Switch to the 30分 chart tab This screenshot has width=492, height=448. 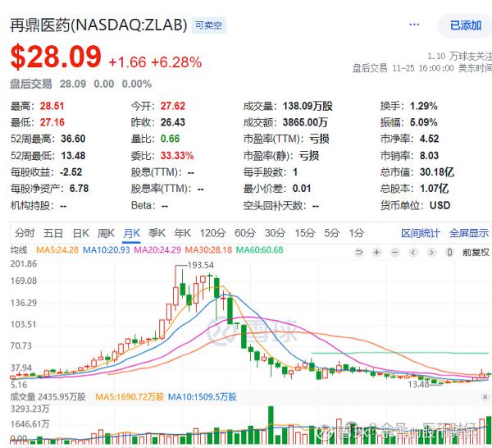click(x=275, y=233)
